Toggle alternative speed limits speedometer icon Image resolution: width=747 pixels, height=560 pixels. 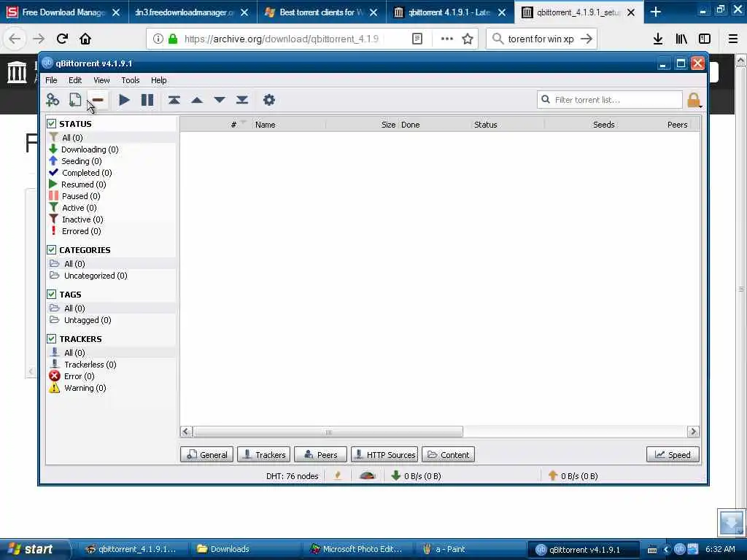coord(368,475)
